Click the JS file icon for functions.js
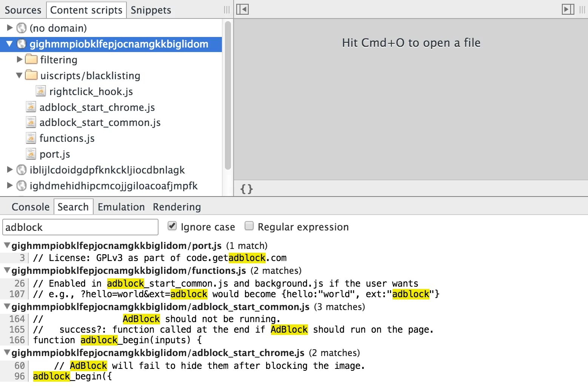This screenshot has width=588, height=390. [x=31, y=138]
